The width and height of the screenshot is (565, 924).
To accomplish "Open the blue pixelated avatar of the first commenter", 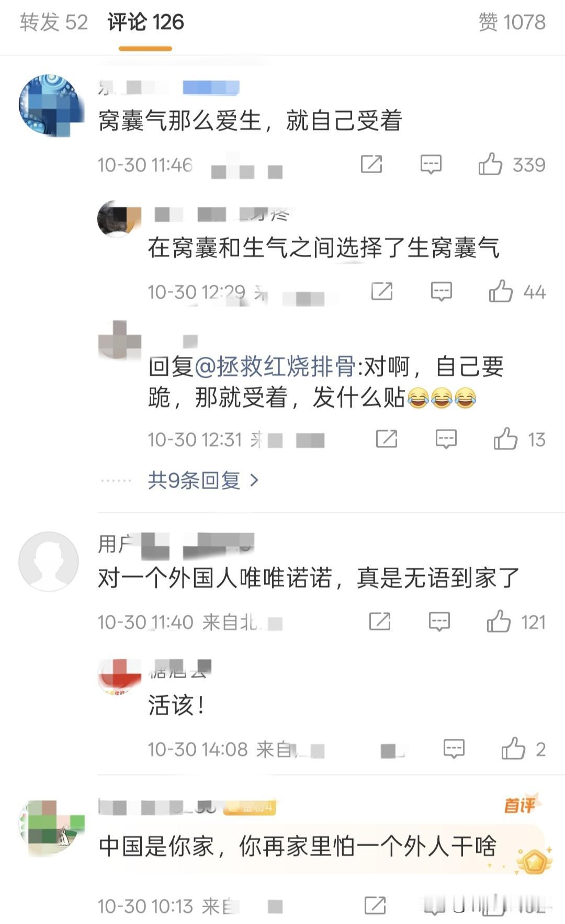I will (x=50, y=105).
